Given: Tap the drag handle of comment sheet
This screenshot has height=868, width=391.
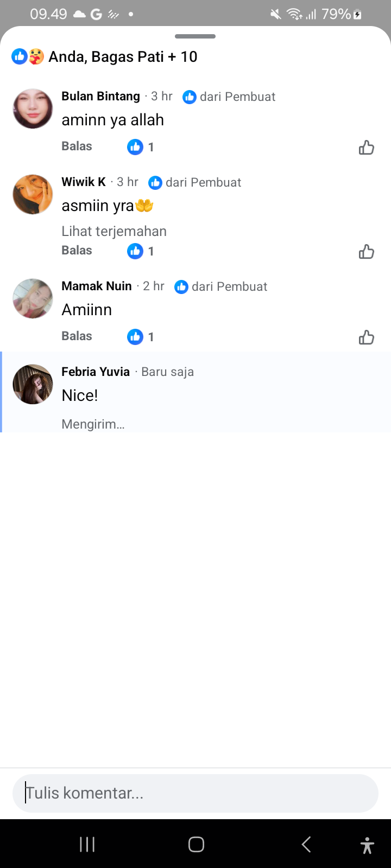Looking at the screenshot, I should [195, 36].
